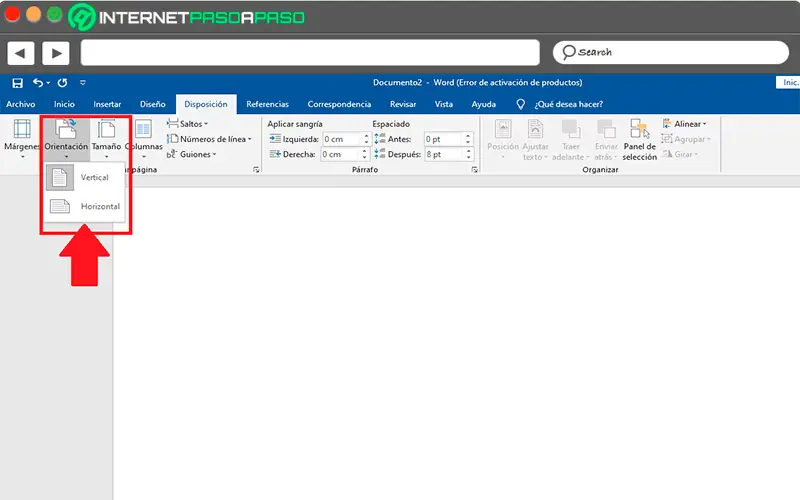Click the Derecha indent value field
Image resolution: width=800 pixels, height=500 pixels.
(341, 154)
